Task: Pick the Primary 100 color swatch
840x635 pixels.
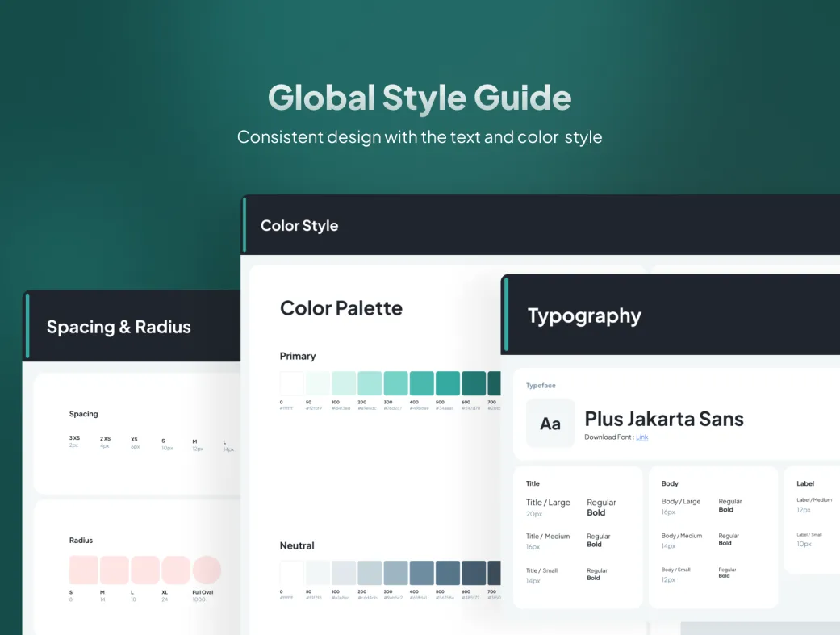Action: click(344, 383)
